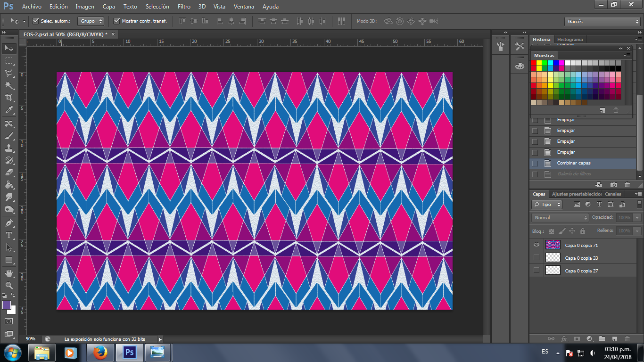This screenshot has height=362, width=644.
Task: Select the Pen tool
Action: [9, 222]
